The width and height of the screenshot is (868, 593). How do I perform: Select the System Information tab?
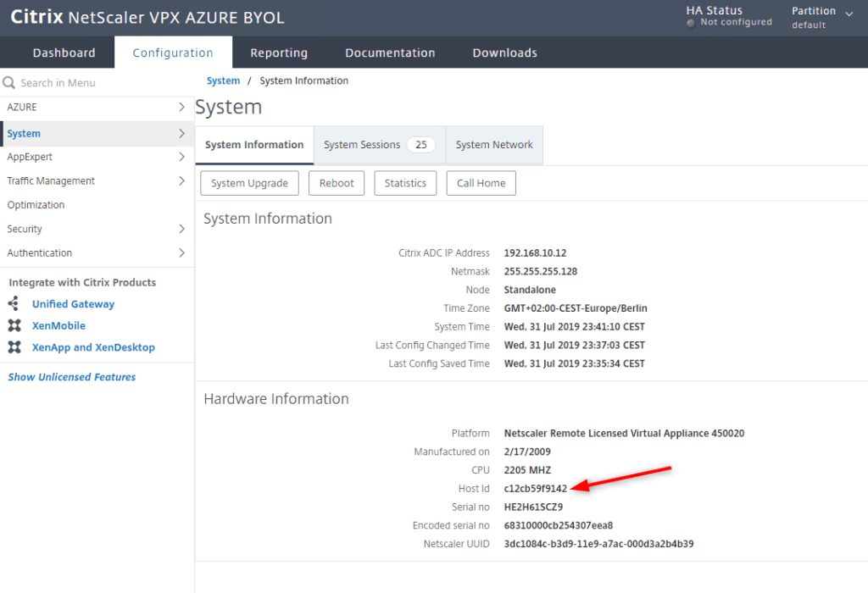click(x=254, y=145)
